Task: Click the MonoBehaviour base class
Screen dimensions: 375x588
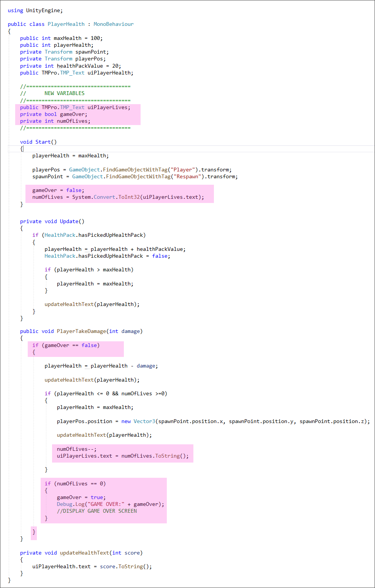Action: (x=113, y=24)
